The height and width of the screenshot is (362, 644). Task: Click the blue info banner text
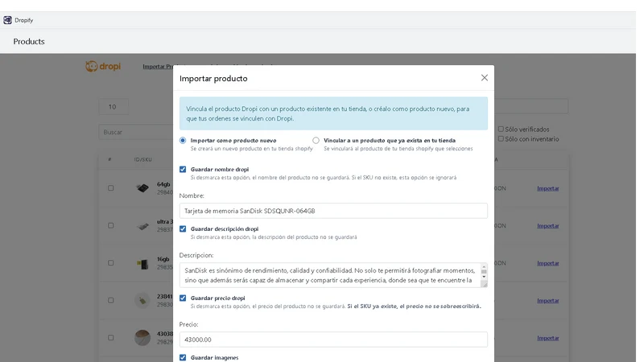coord(328,113)
